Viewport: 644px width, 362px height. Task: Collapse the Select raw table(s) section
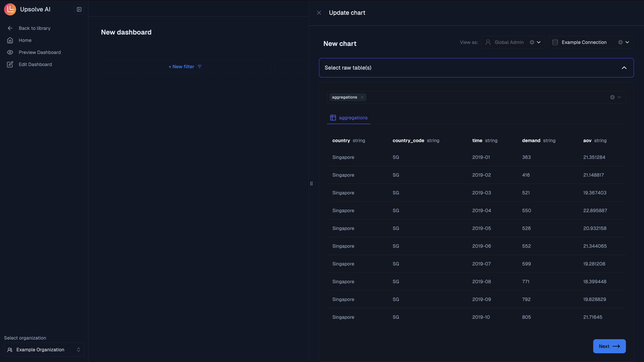(624, 68)
